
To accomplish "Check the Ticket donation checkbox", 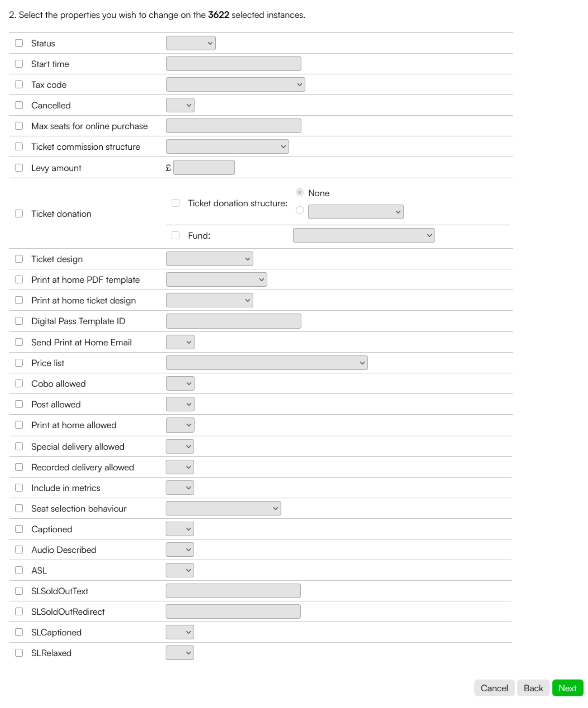I will pyautogui.click(x=19, y=214).
